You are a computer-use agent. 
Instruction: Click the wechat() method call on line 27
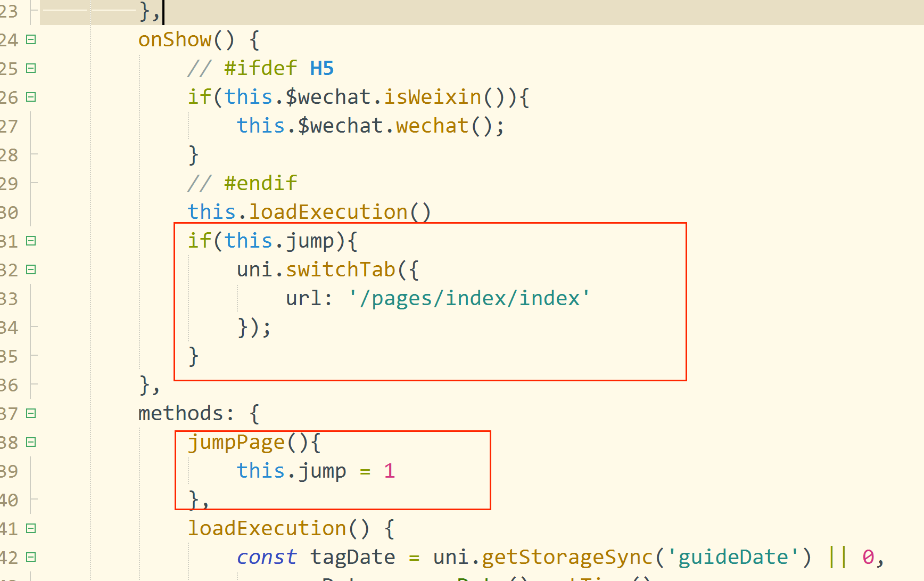pyautogui.click(x=432, y=126)
